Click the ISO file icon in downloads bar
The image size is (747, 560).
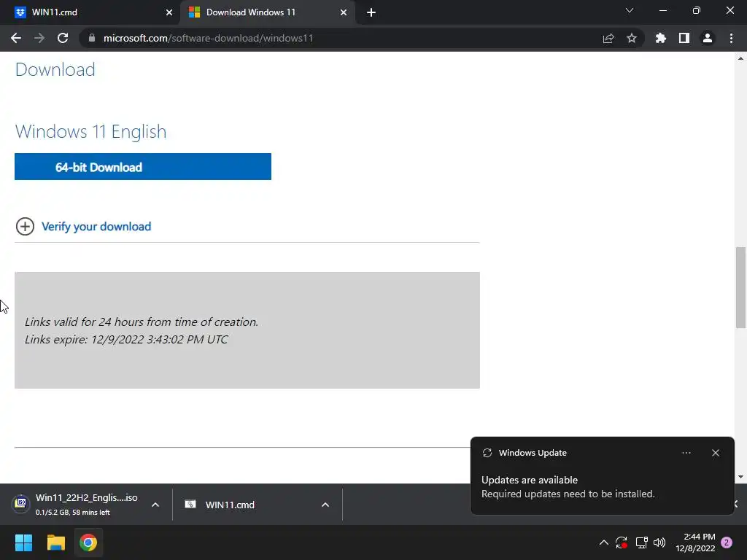click(x=20, y=503)
